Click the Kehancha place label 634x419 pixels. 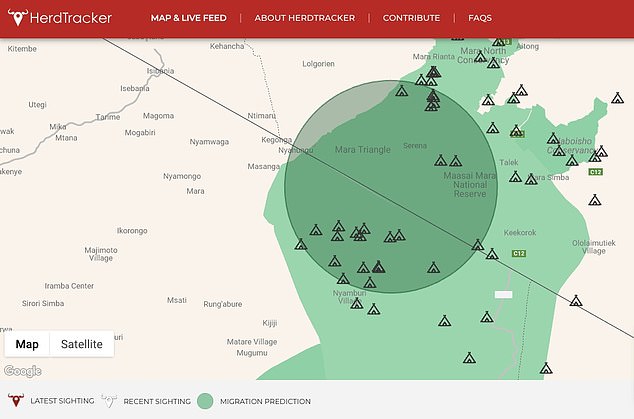227,46
